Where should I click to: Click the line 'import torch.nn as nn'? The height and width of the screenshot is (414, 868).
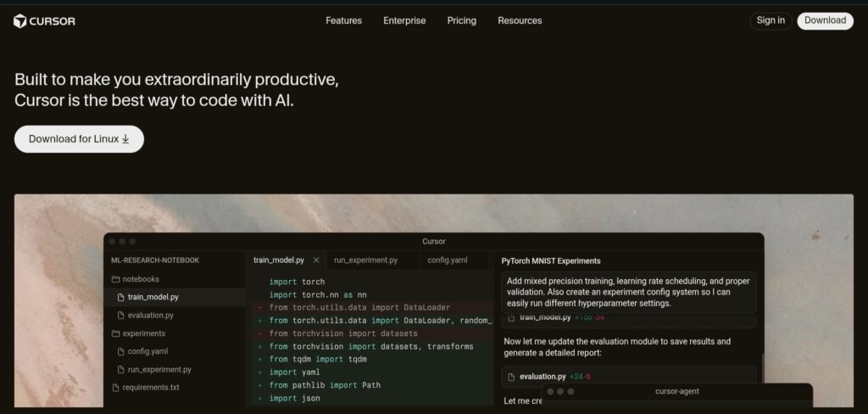point(318,294)
